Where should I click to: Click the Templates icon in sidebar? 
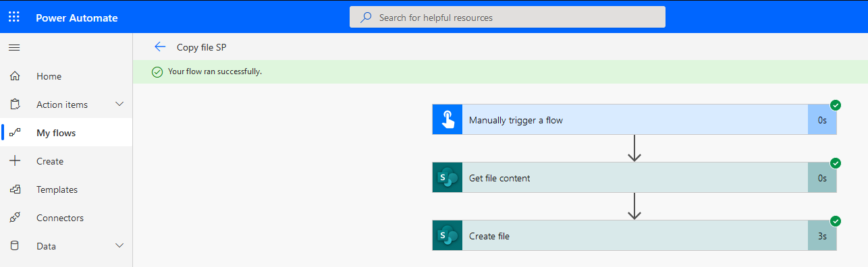coord(15,189)
